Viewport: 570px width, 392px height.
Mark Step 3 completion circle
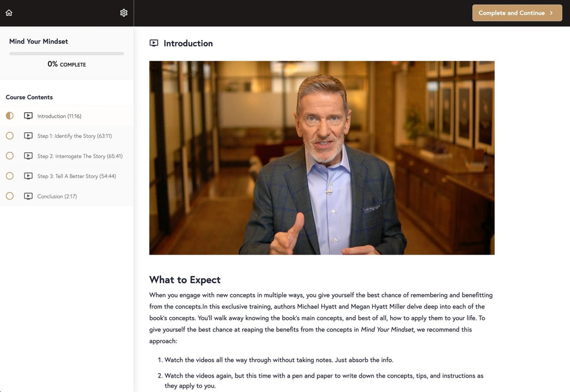pos(9,176)
